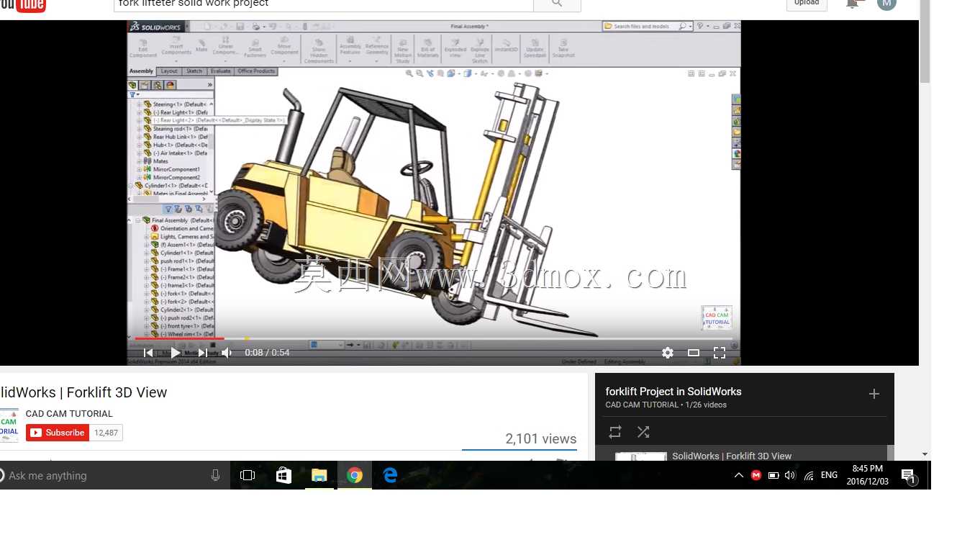Expand Lights, Cameras and Scene node
The image size is (980, 550).
pyautogui.click(x=147, y=237)
